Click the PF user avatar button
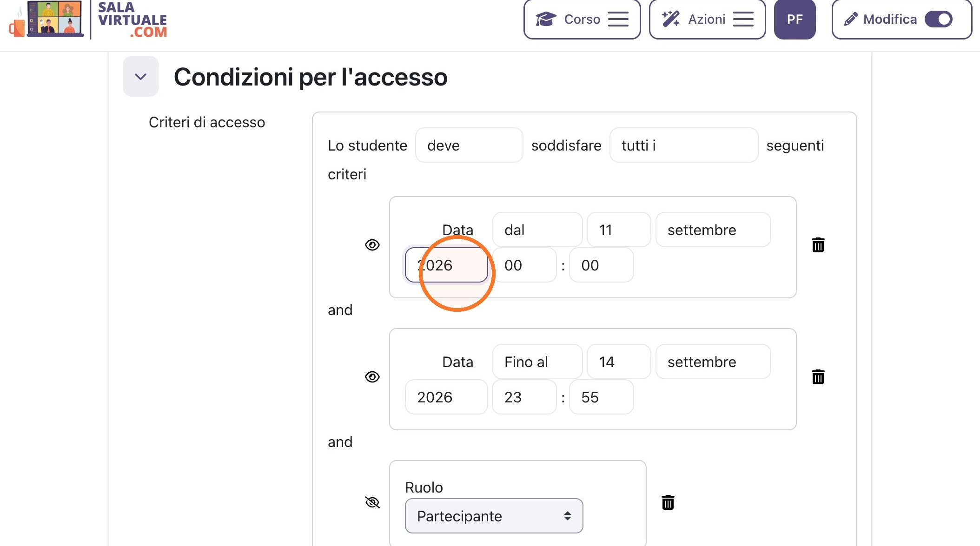This screenshot has width=980, height=546. point(795,19)
